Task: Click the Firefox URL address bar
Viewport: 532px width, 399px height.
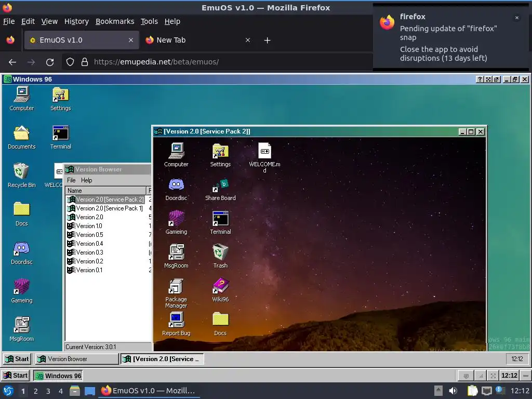Action: click(x=217, y=62)
